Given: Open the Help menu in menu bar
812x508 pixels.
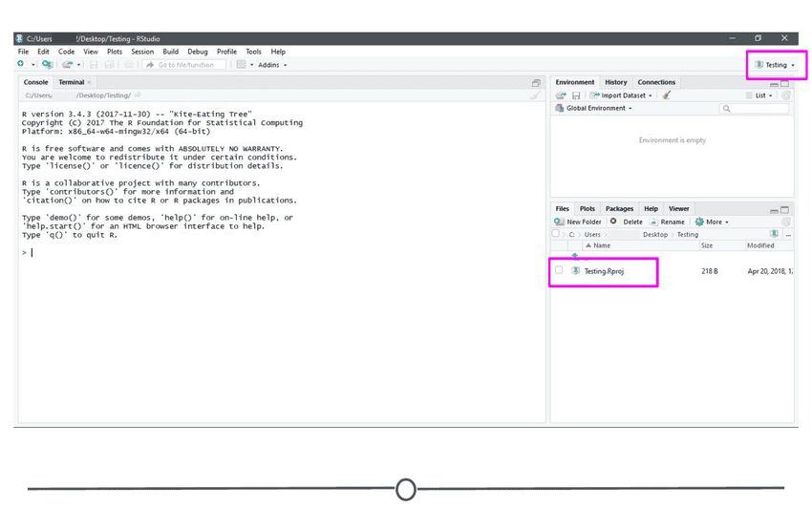Looking at the screenshot, I should tap(278, 52).
